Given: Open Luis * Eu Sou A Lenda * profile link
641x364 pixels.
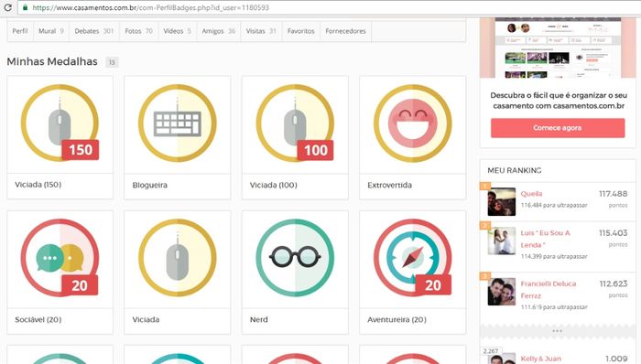Looking at the screenshot, I should [546, 239].
